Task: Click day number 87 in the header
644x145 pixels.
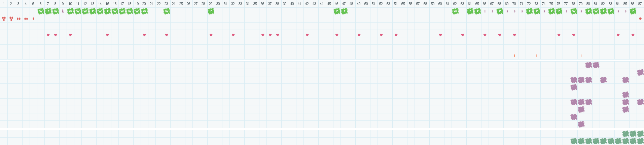Action: [x=640, y=4]
